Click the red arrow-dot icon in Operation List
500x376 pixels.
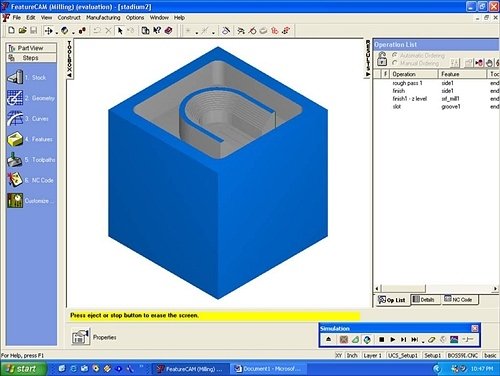click(479, 63)
